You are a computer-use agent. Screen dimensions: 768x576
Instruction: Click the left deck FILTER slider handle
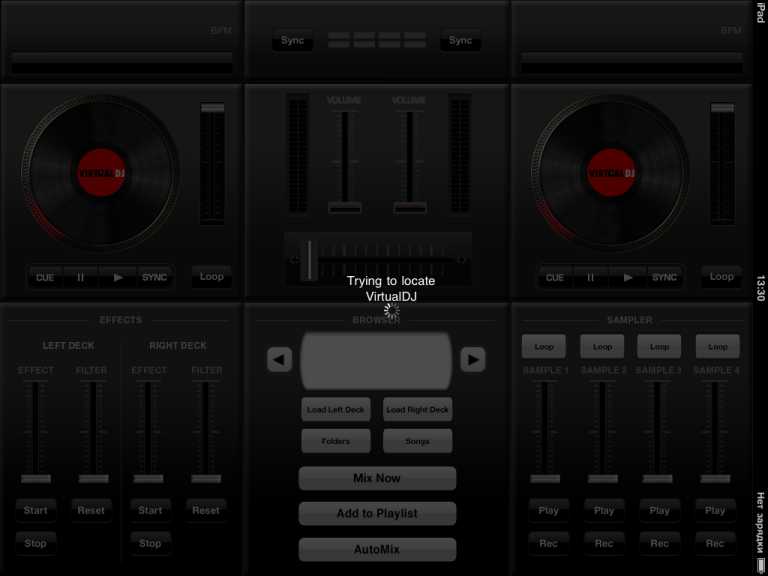[94, 479]
